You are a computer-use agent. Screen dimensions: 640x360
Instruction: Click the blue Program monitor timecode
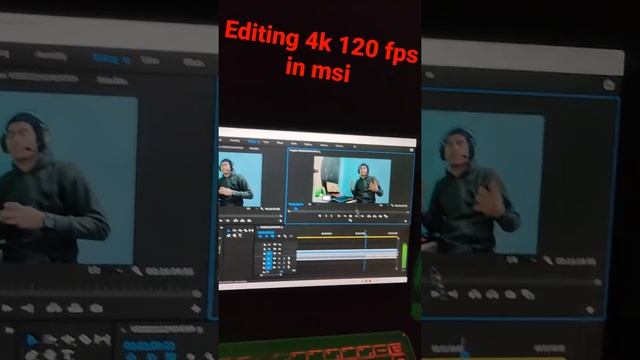click(x=296, y=204)
